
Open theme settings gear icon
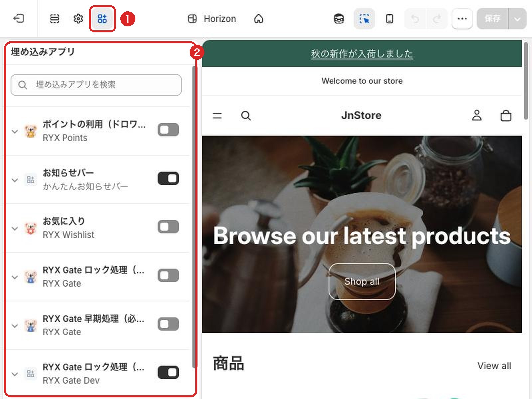tap(78, 19)
